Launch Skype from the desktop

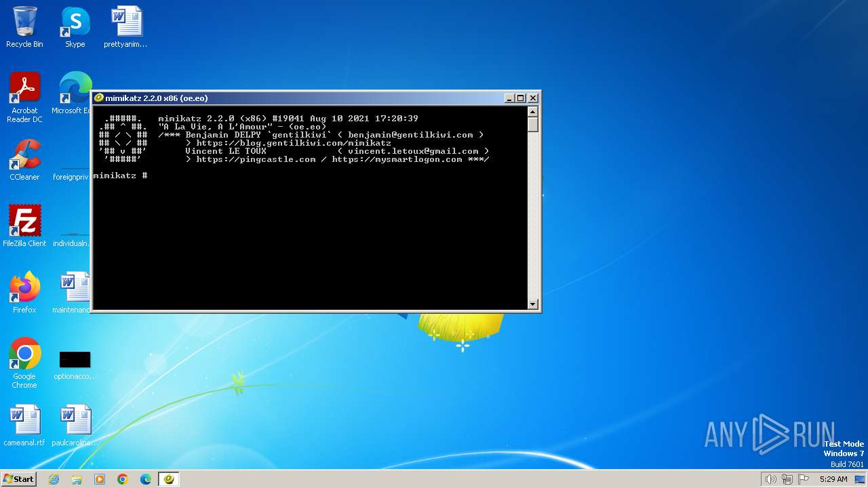coord(75,27)
